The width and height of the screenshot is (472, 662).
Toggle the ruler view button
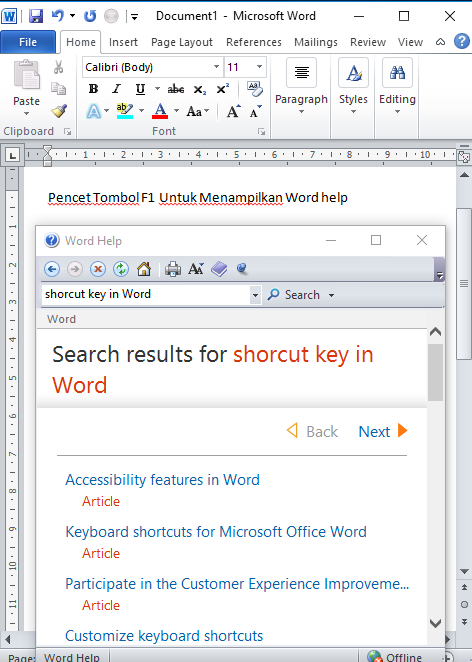[x=464, y=156]
